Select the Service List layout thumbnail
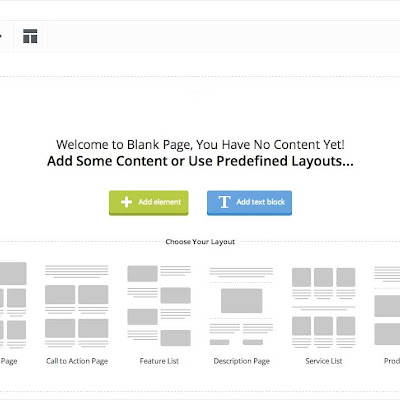The image size is (400, 400). tap(324, 307)
